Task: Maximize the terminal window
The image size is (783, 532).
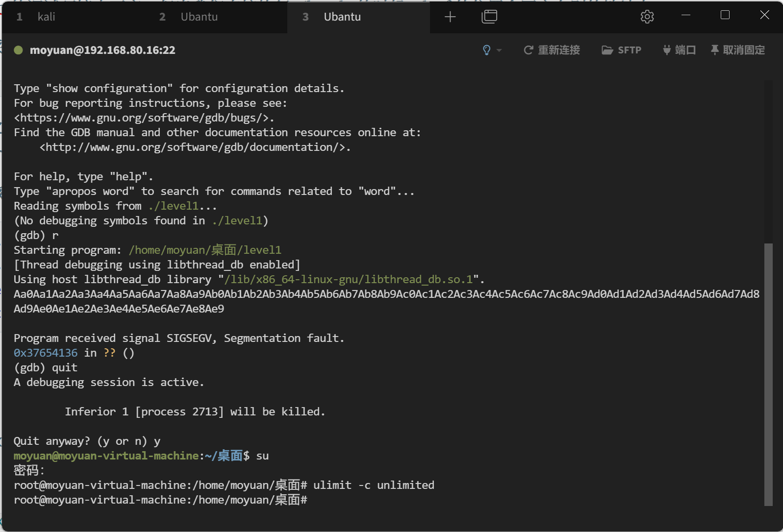Action: pyautogui.click(x=725, y=15)
